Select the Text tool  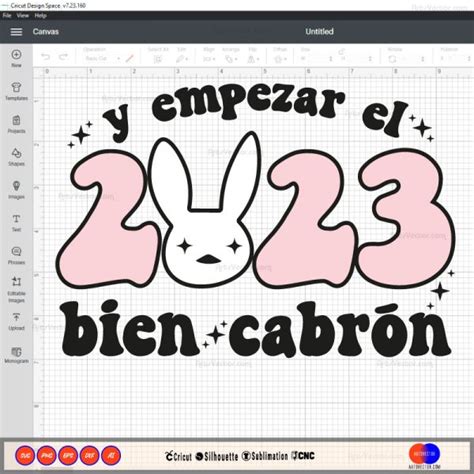click(x=16, y=223)
